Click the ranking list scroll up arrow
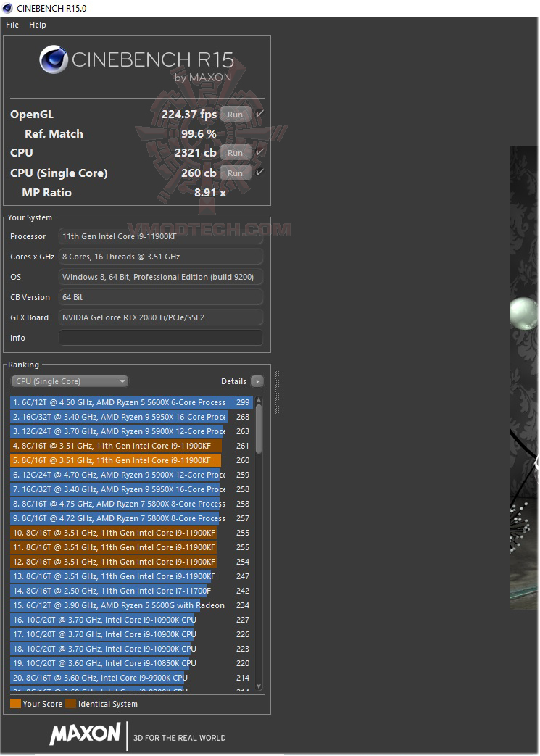 click(x=259, y=399)
